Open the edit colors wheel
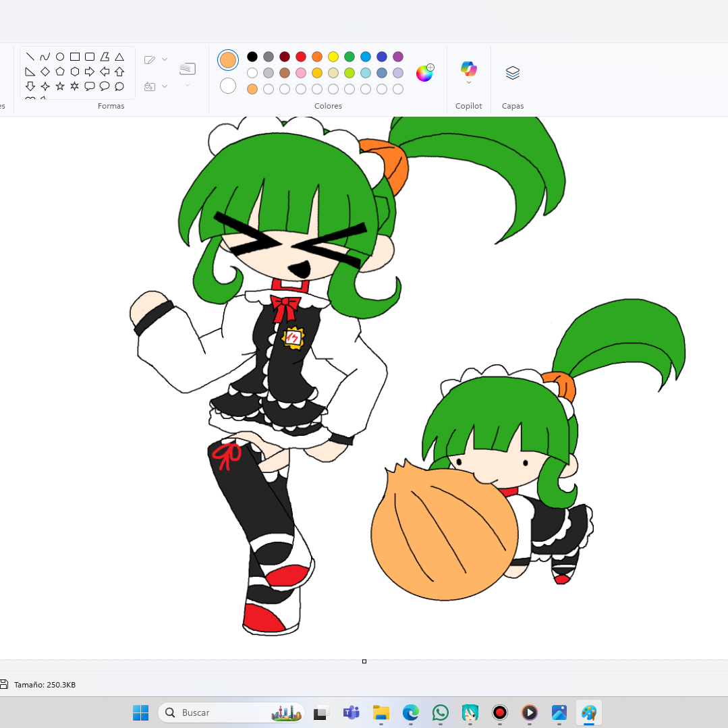Viewport: 728px width, 728px height. click(x=424, y=73)
